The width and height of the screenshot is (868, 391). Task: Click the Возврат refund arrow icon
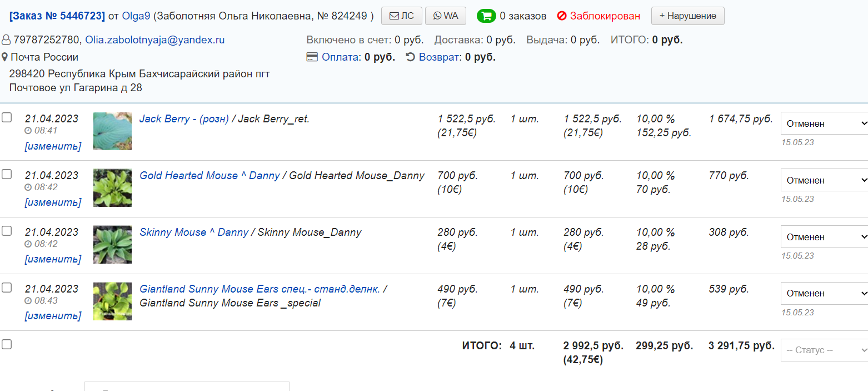[411, 57]
